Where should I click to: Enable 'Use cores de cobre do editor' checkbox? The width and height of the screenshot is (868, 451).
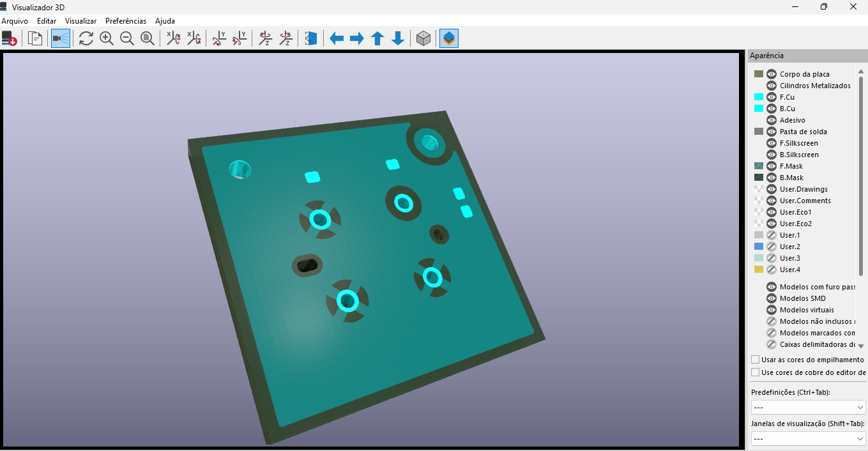(756, 372)
